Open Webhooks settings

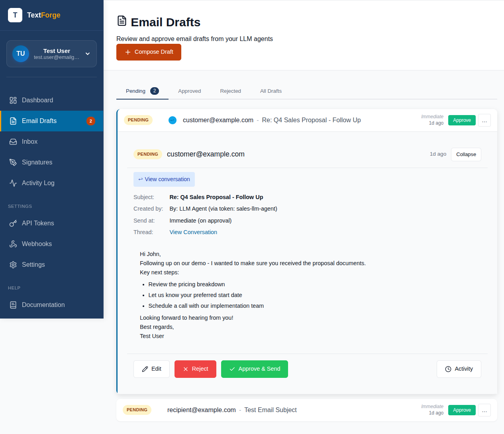pos(52,244)
